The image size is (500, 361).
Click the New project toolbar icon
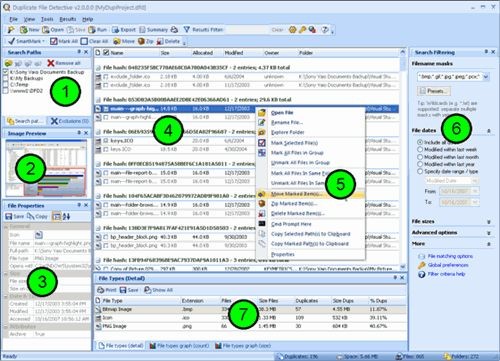[x=23, y=30]
